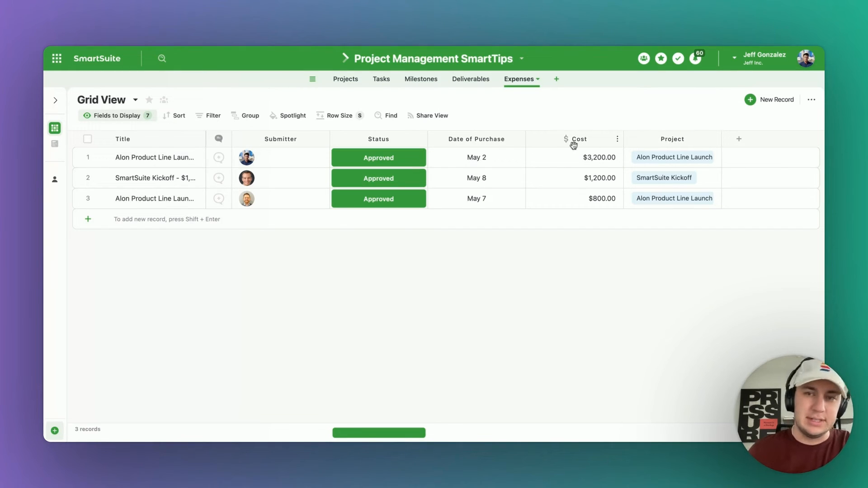Open the Group options
The image size is (868, 488).
[245, 116]
